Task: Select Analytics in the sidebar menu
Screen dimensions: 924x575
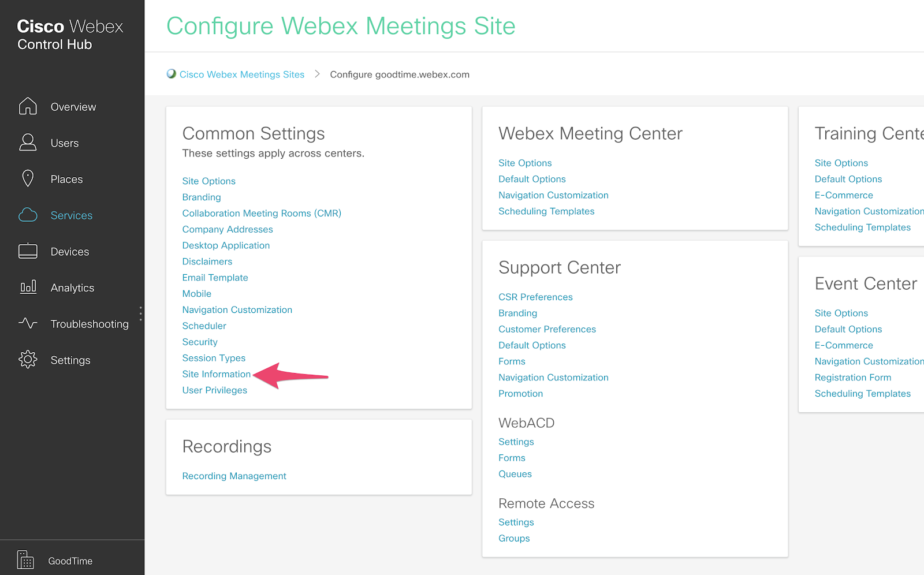Action: (72, 287)
